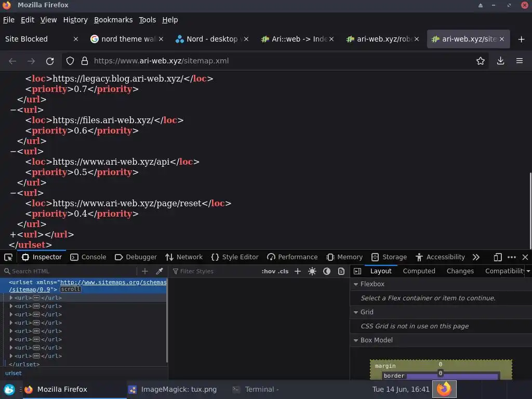The width and height of the screenshot is (532, 399).
Task: Toggle the sidebar pane split icon
Action: click(357, 271)
